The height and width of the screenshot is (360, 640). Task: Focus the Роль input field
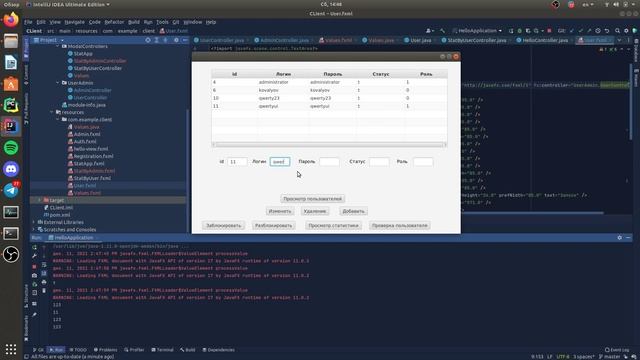(x=423, y=162)
